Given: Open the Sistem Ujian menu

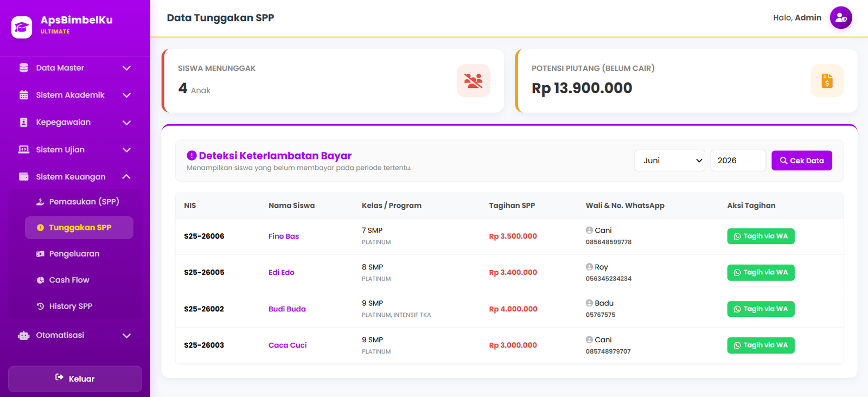Looking at the screenshot, I should [75, 150].
